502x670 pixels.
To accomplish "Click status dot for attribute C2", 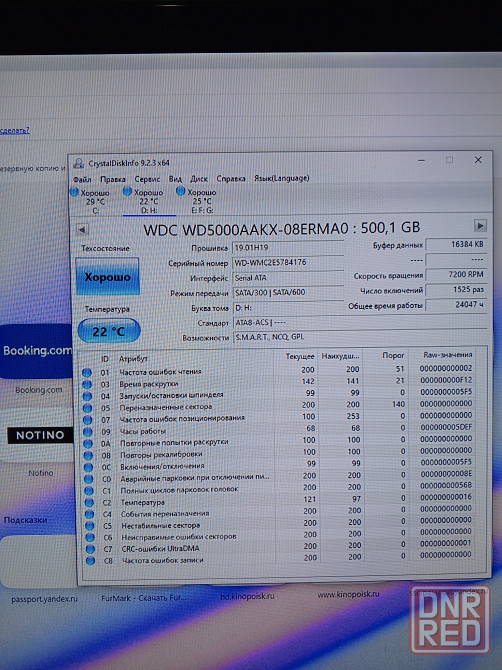I will coord(89,503).
